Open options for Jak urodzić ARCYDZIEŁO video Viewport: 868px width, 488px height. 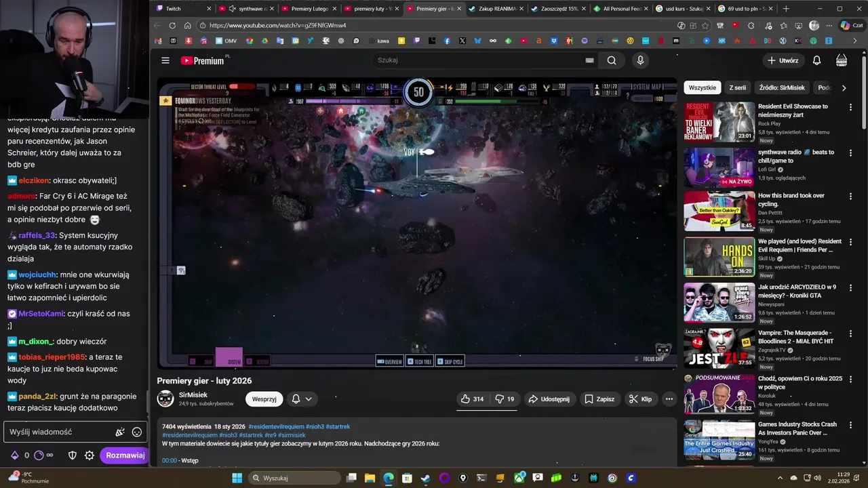pyautogui.click(x=850, y=288)
